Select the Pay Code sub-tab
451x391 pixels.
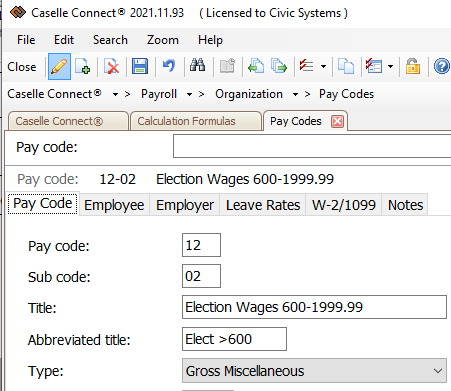(x=43, y=204)
